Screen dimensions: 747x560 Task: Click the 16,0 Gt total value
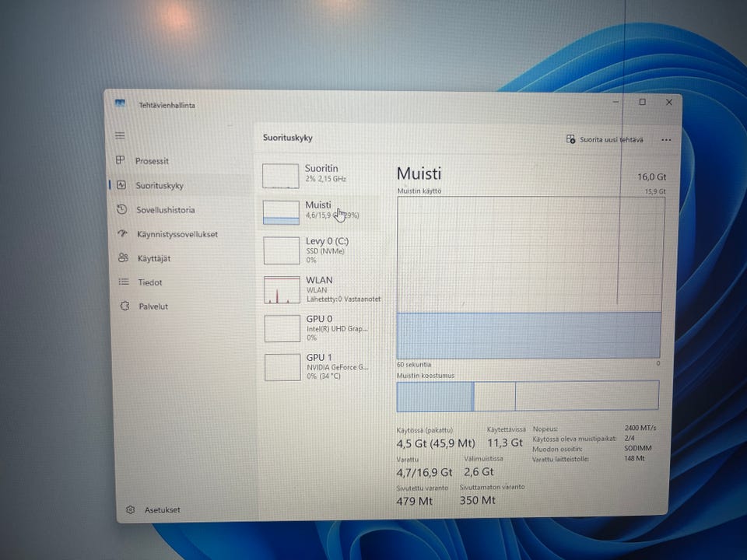click(652, 177)
